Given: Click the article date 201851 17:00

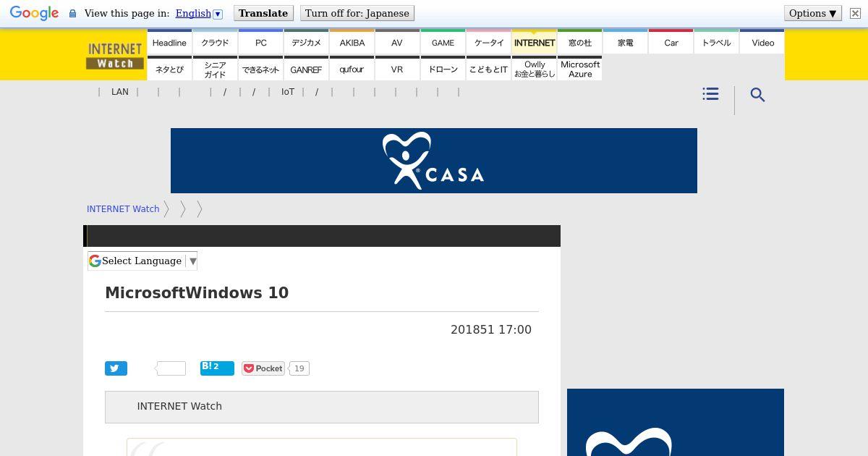Looking at the screenshot, I should coord(491,329).
